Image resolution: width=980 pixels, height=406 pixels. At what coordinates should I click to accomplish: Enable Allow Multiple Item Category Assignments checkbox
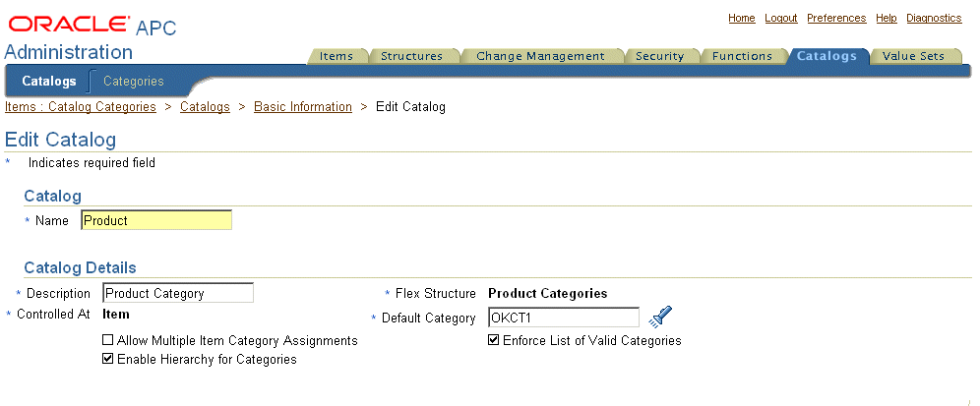point(107,340)
